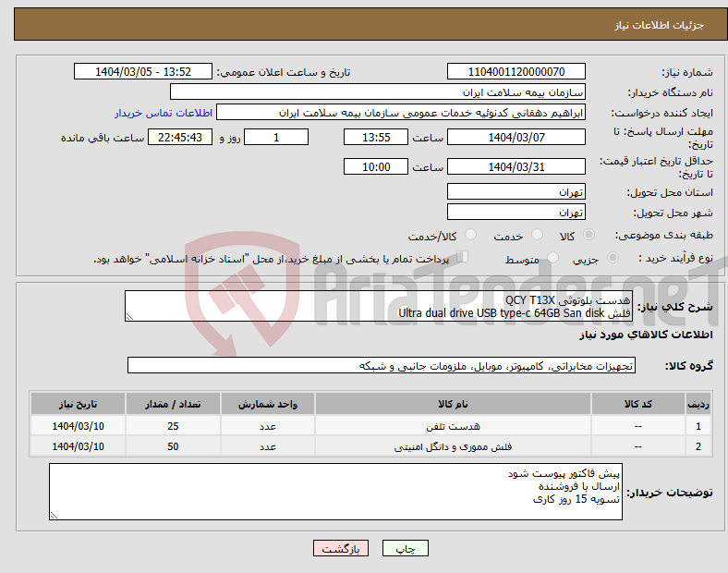The image size is (728, 573).
Task: Click the unit عدد in هدست تلفن row
Action: pos(268,426)
